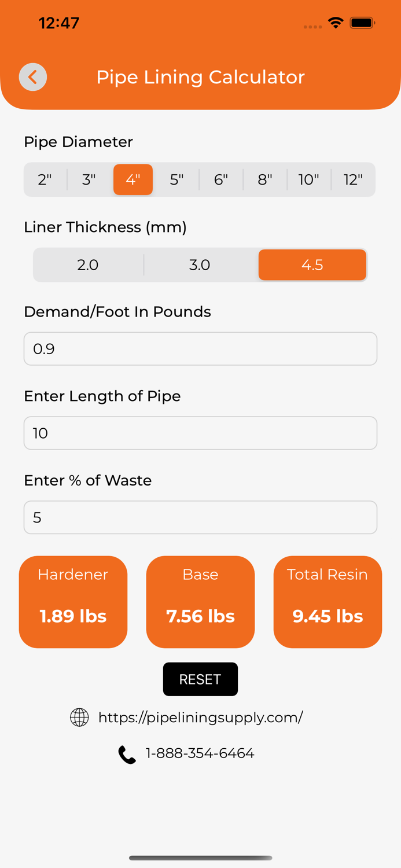Click the Demand/Foot In Pounds field
Viewport: 401px width, 868px height.
(200, 348)
